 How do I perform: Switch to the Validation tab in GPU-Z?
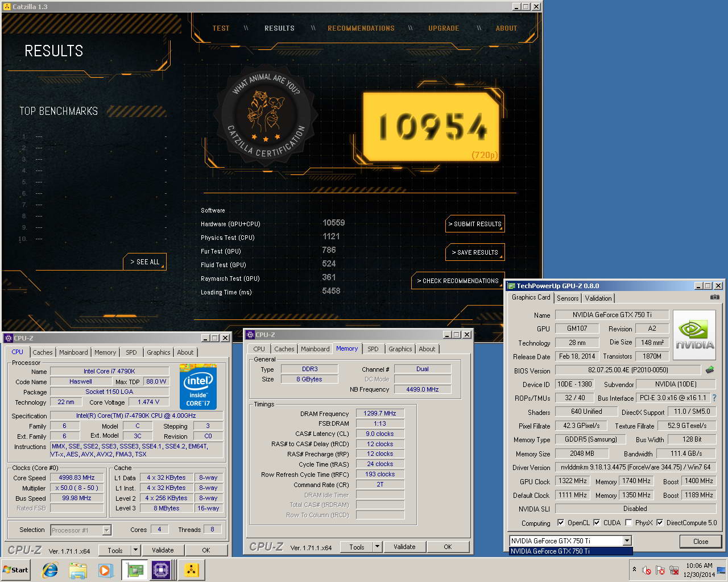598,298
